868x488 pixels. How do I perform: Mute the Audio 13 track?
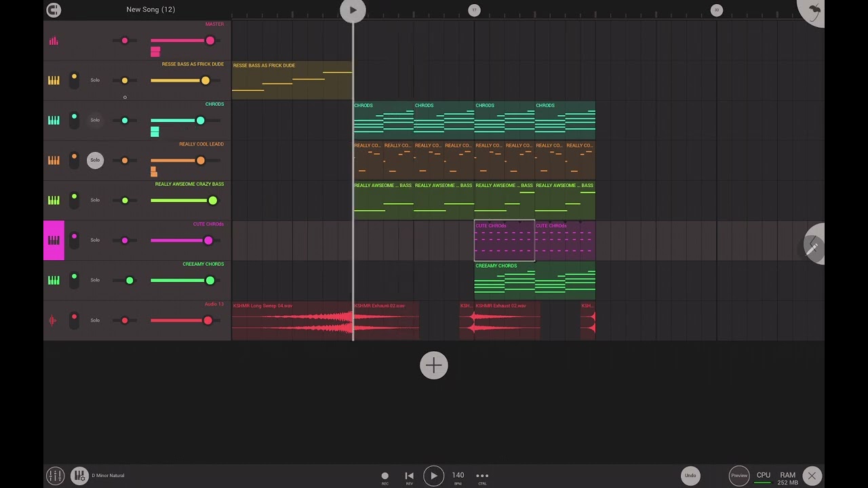pyautogui.click(x=74, y=320)
